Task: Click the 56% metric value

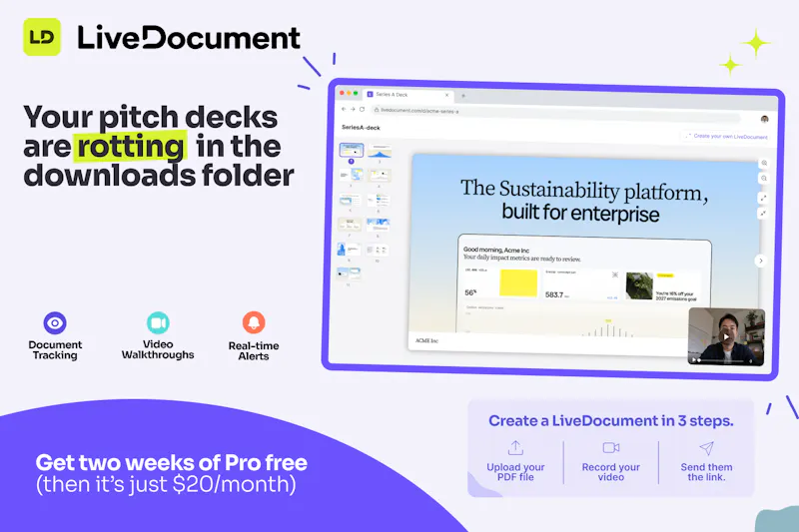Action: tap(470, 292)
